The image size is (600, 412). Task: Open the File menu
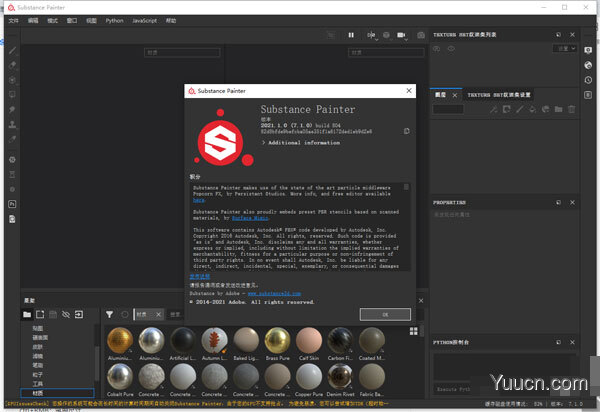13,21
